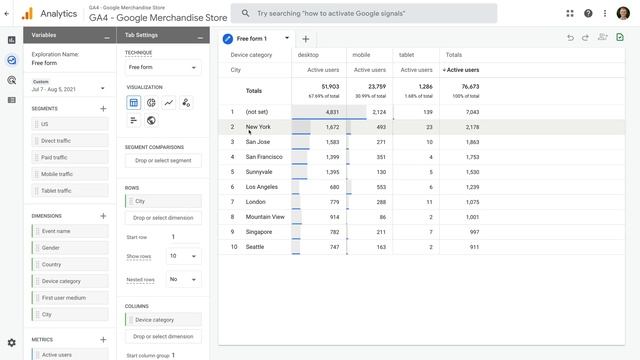The image size is (640, 360).
Task: Click the San Francisco row
Action: [421, 157]
